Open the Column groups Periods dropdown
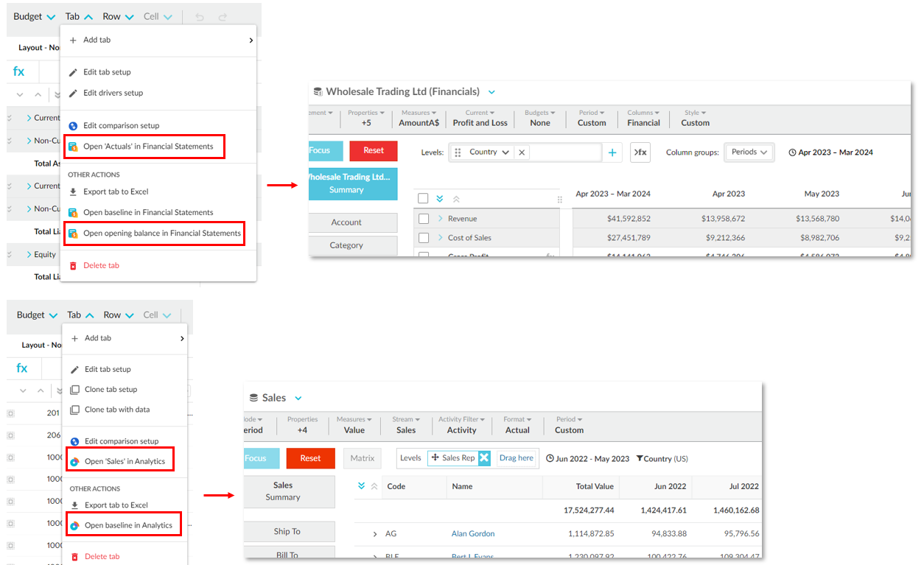The image size is (924, 565). (x=749, y=152)
